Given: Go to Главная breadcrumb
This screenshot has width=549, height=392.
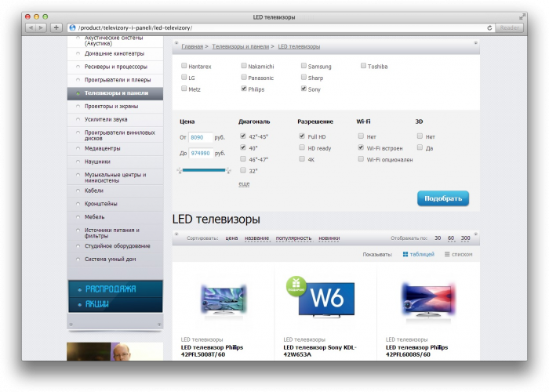Looking at the screenshot, I should tap(192, 46).
